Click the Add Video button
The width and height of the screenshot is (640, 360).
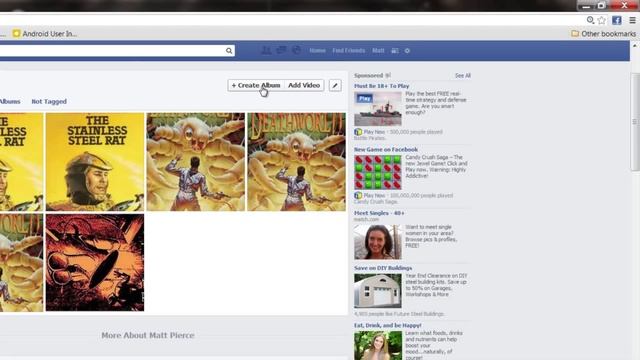(x=304, y=85)
